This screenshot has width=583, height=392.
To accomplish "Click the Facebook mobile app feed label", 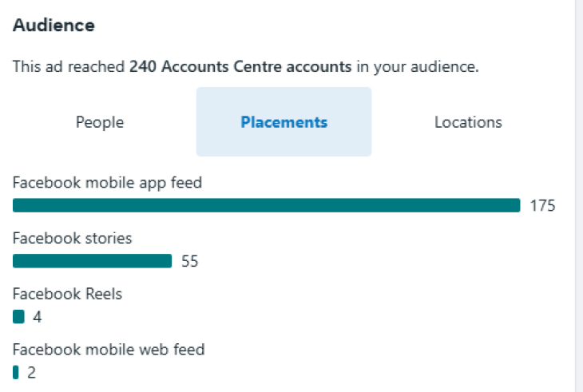I will click(107, 183).
